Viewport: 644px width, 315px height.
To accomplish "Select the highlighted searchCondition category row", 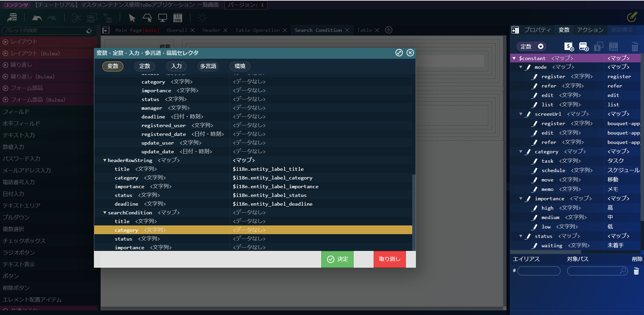I will pos(253,230).
